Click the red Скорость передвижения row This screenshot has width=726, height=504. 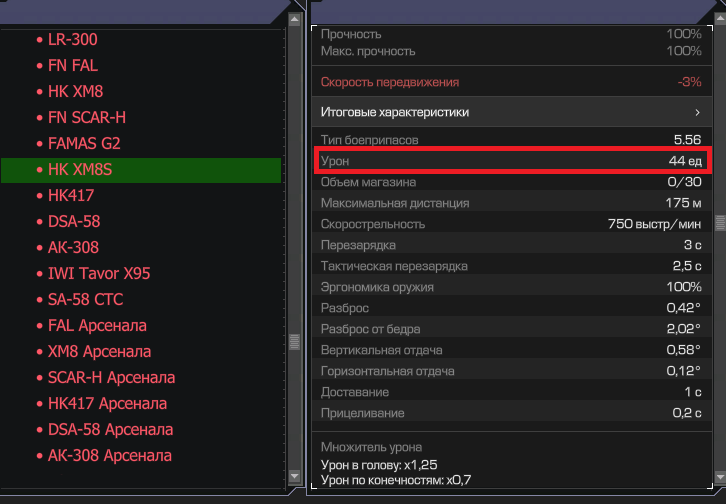(512, 82)
